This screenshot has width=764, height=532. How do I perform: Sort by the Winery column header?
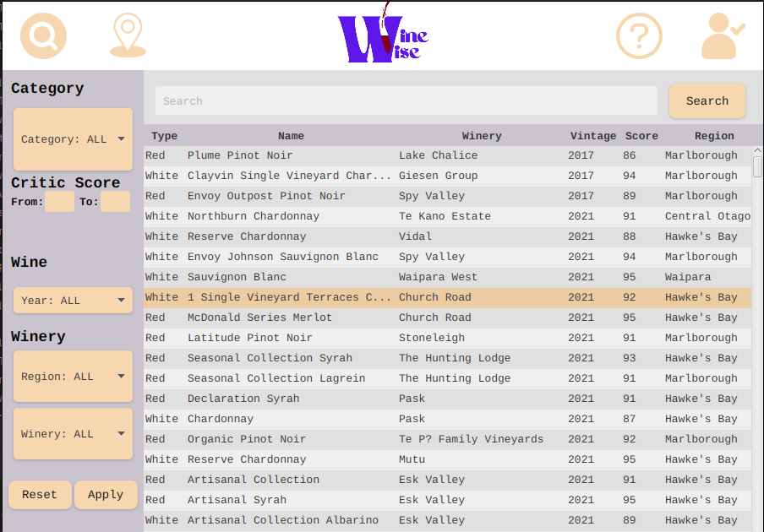point(482,136)
